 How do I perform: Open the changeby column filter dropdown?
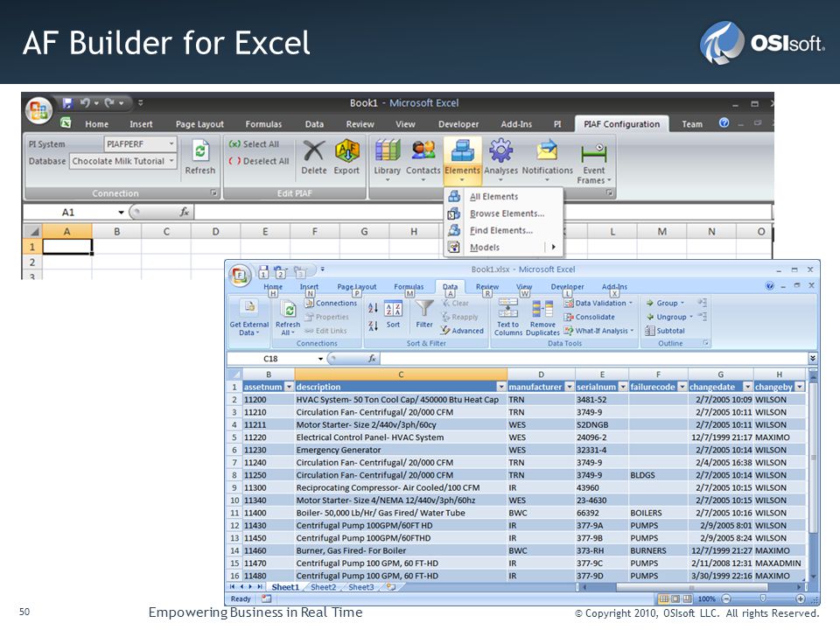[800, 387]
